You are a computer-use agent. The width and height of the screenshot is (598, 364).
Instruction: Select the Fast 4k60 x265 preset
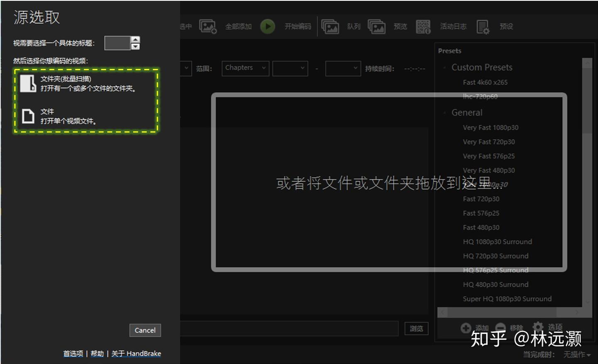click(x=485, y=82)
